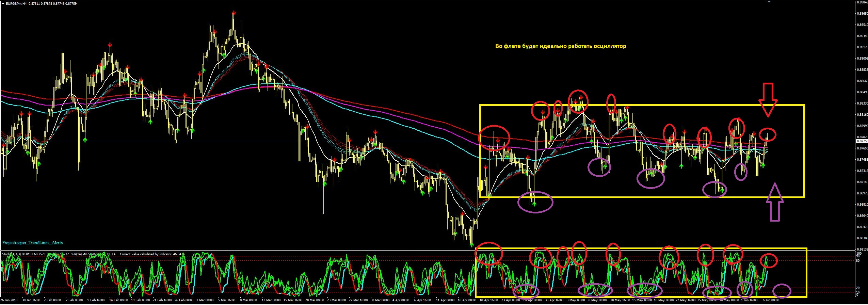
Task: Click the 0.86135 price scale label
Action: (x=862, y=249)
